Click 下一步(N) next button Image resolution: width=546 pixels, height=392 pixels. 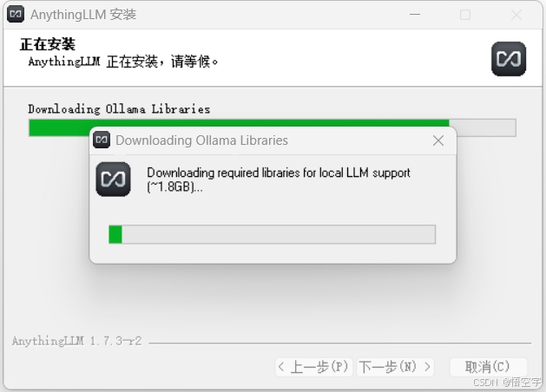tap(395, 367)
